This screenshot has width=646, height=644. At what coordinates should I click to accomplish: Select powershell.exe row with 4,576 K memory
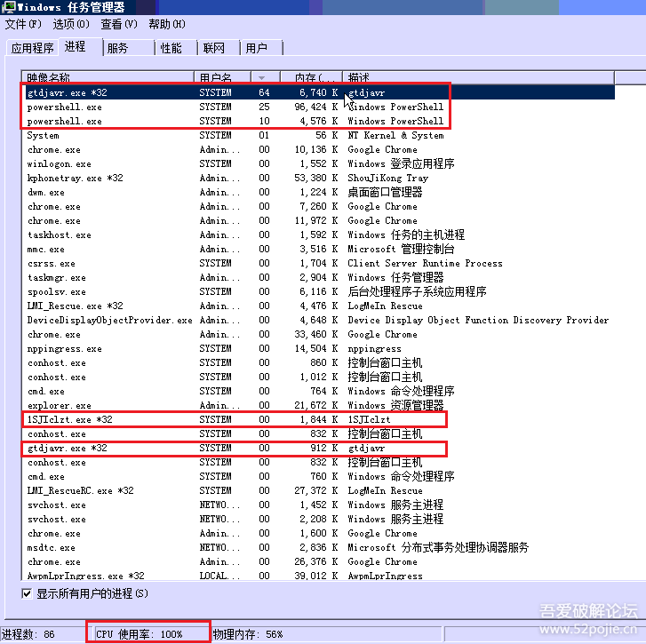pos(318,121)
